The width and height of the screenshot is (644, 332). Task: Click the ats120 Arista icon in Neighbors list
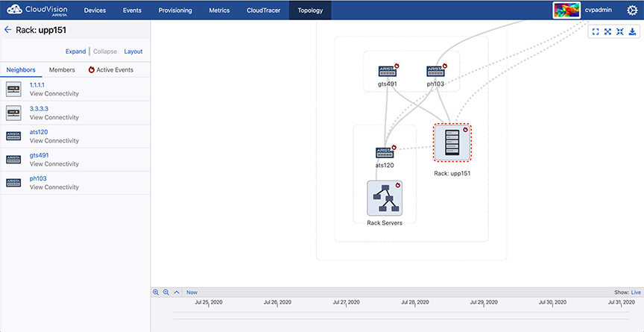(x=13, y=136)
